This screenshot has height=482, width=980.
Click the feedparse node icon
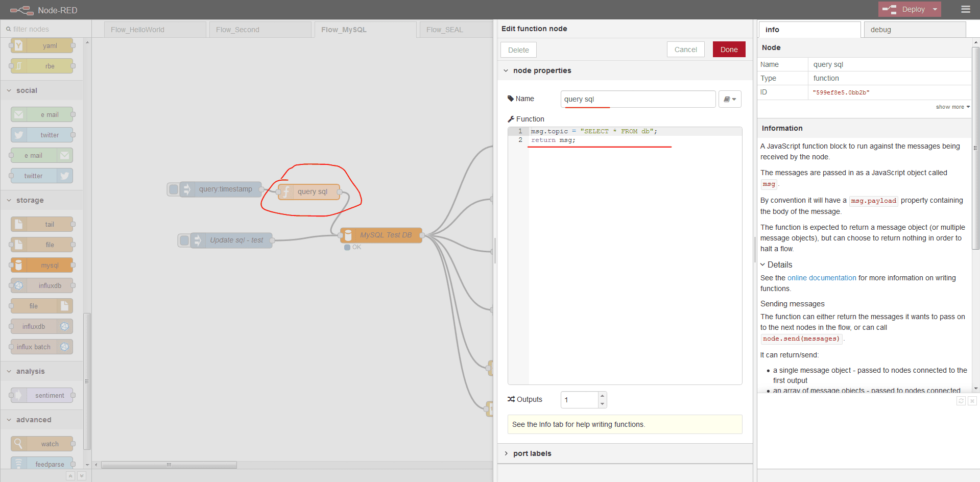18,464
